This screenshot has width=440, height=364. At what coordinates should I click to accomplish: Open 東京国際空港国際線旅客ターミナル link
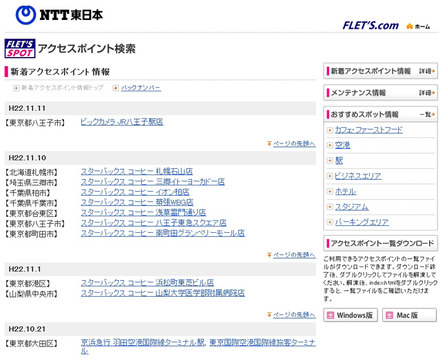point(262,342)
